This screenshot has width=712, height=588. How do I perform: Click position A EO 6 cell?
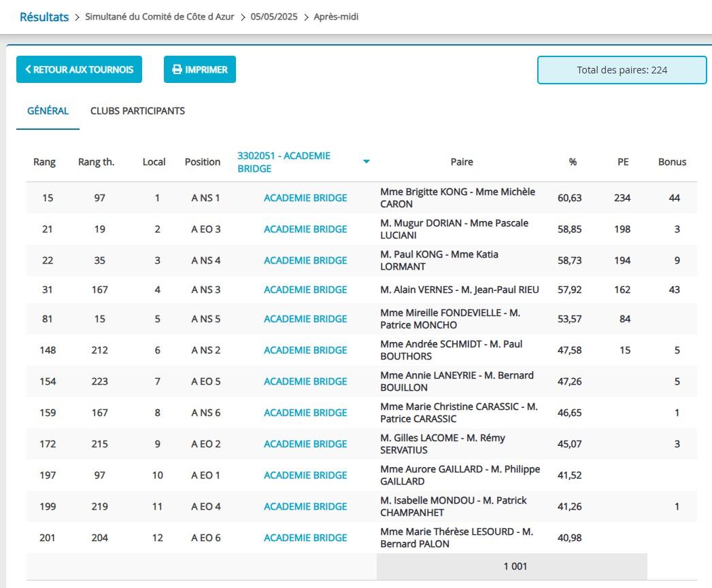point(205,538)
